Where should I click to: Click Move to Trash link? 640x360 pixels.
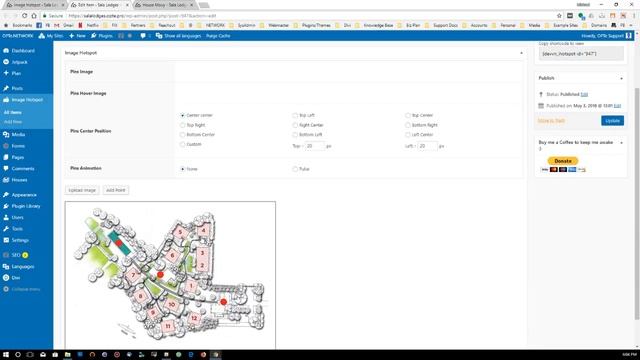(x=551, y=121)
